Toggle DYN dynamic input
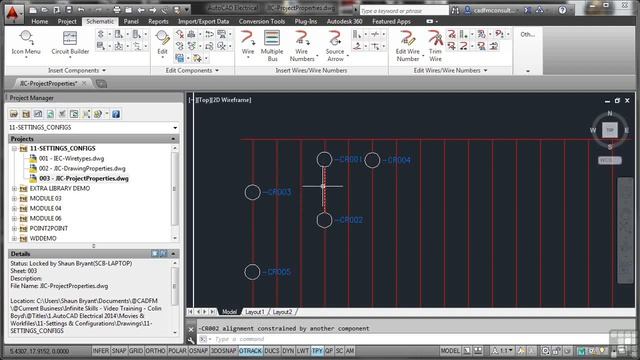 (x=288, y=351)
